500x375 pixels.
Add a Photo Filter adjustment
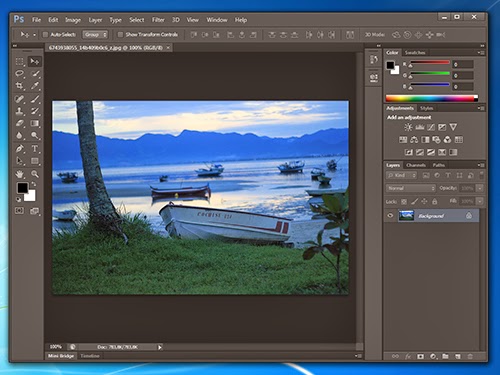coord(436,140)
